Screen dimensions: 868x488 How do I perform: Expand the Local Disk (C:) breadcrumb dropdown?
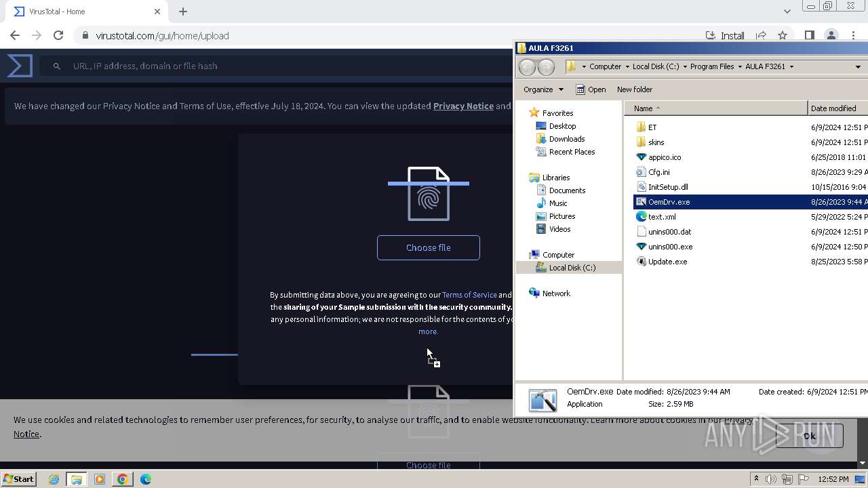point(684,66)
